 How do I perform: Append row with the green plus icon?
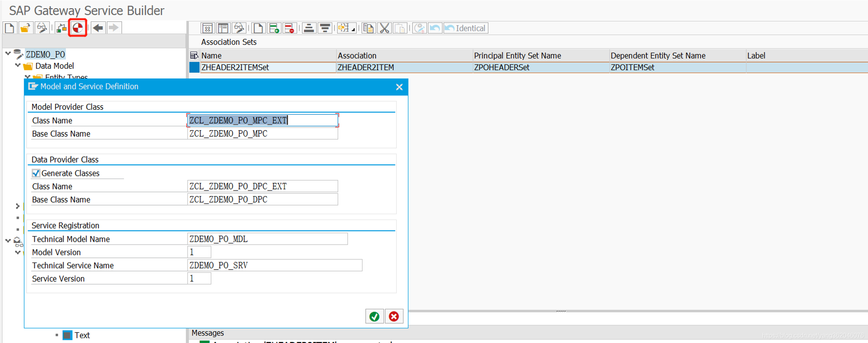(x=274, y=28)
